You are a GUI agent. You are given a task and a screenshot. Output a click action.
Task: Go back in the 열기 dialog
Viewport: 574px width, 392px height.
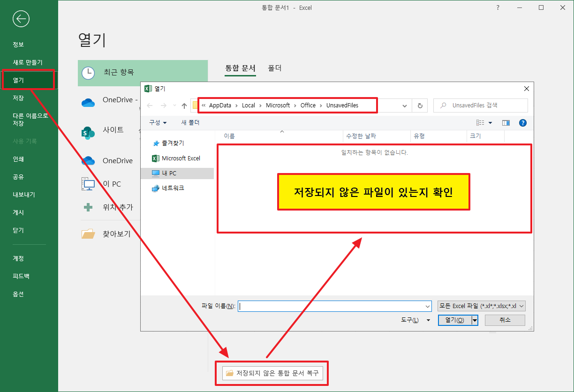[150, 106]
